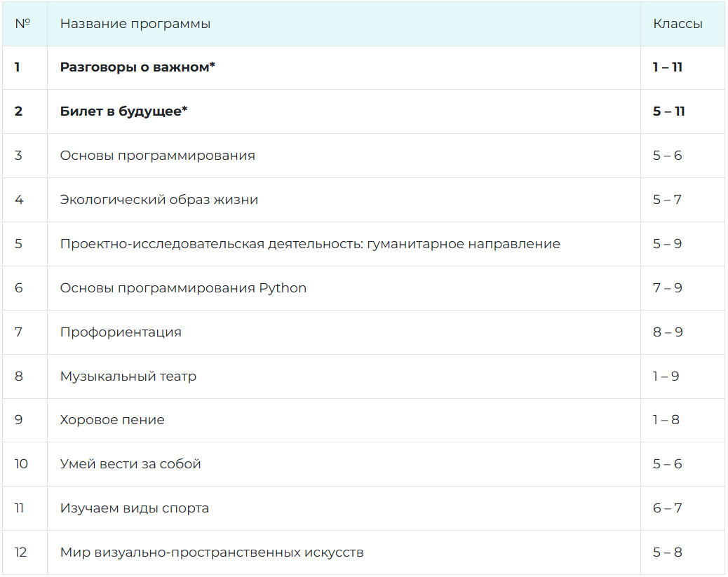Click row number '4' in the first column
The image size is (728, 577).
coord(19,199)
